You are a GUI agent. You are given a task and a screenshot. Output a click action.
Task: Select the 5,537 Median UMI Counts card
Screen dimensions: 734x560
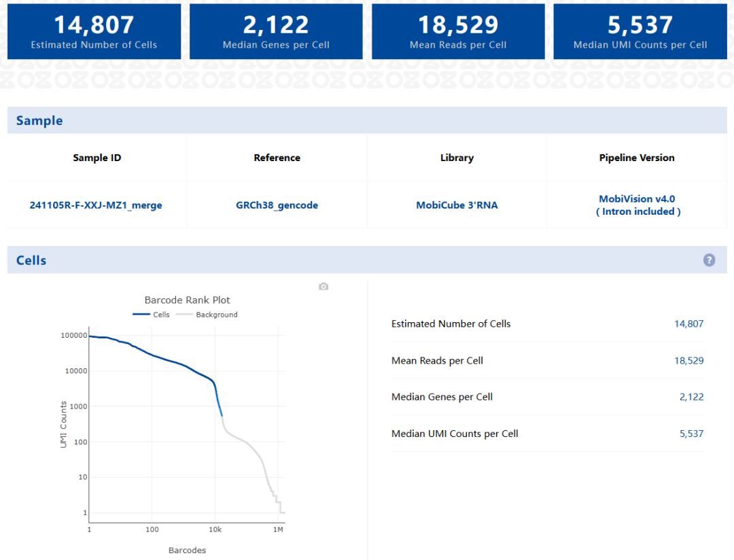point(640,31)
